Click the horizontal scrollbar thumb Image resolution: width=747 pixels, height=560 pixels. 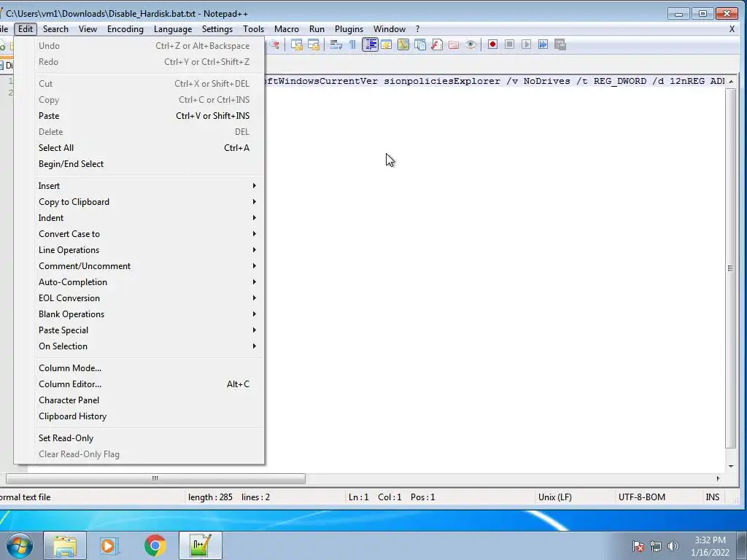[155, 478]
